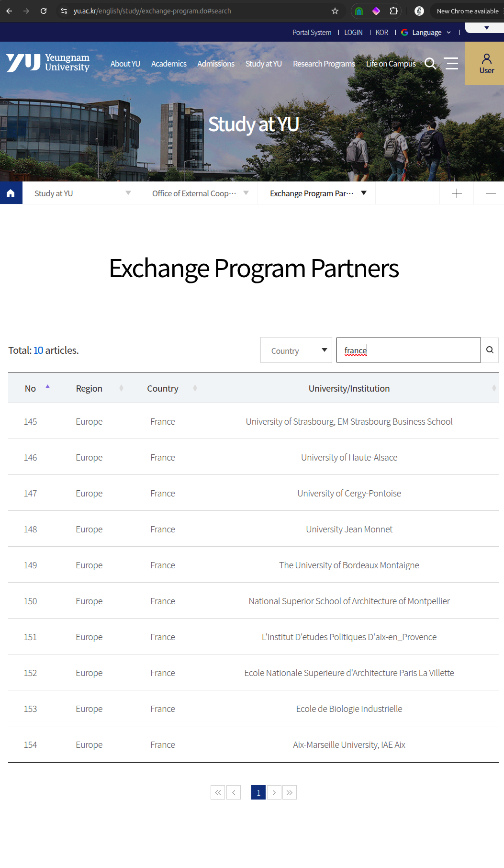
Task: Open the green arch extension icon
Action: point(359,11)
